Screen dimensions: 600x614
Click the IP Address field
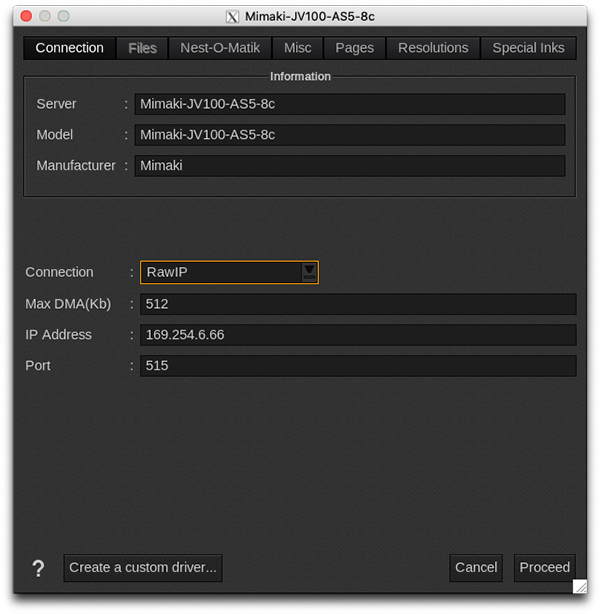358,335
